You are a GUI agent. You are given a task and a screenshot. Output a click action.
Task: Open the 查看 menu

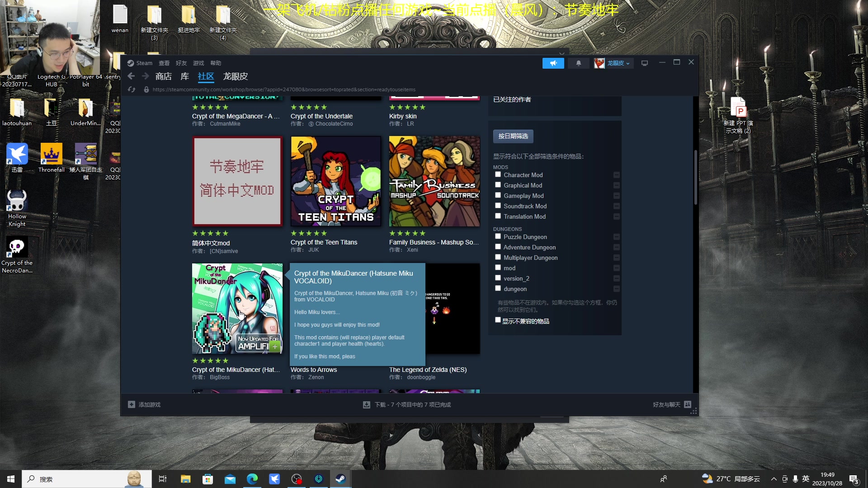(x=164, y=63)
